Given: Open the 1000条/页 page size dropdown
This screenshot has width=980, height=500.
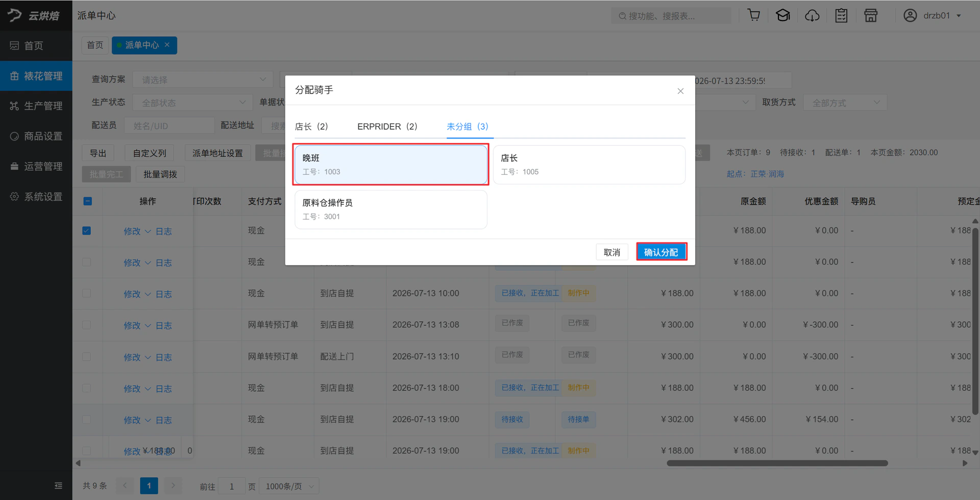Looking at the screenshot, I should click(x=289, y=486).
